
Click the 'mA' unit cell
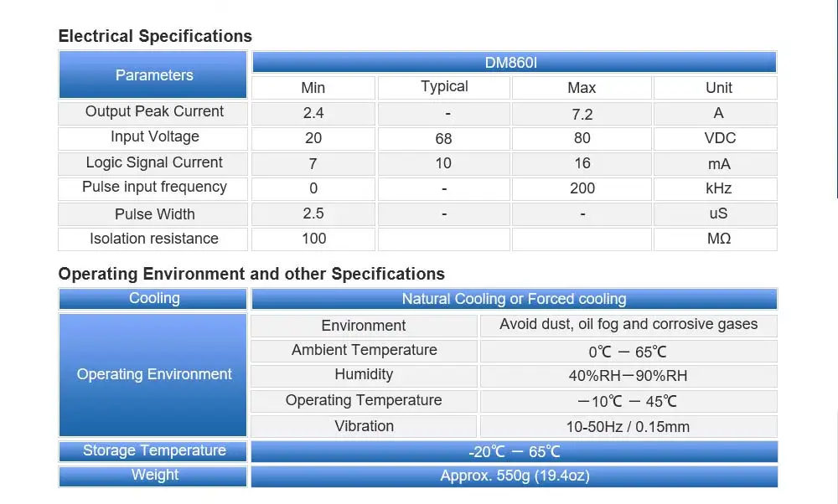click(715, 163)
